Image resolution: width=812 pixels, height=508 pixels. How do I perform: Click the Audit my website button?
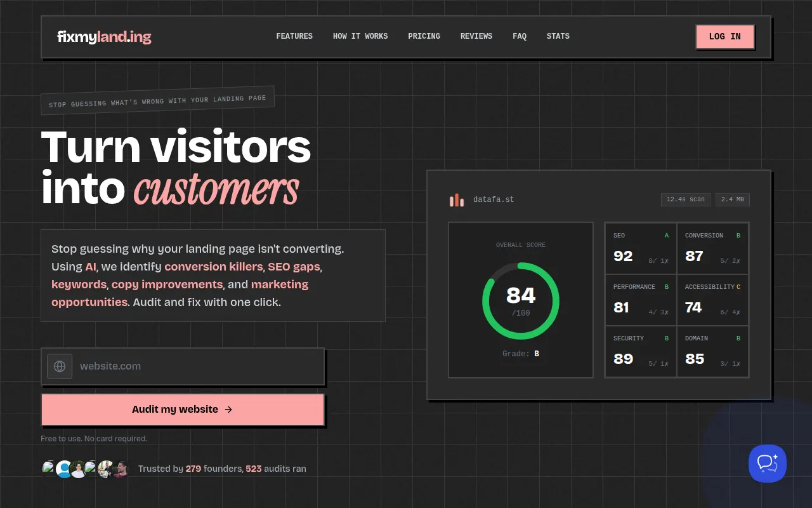(x=183, y=410)
